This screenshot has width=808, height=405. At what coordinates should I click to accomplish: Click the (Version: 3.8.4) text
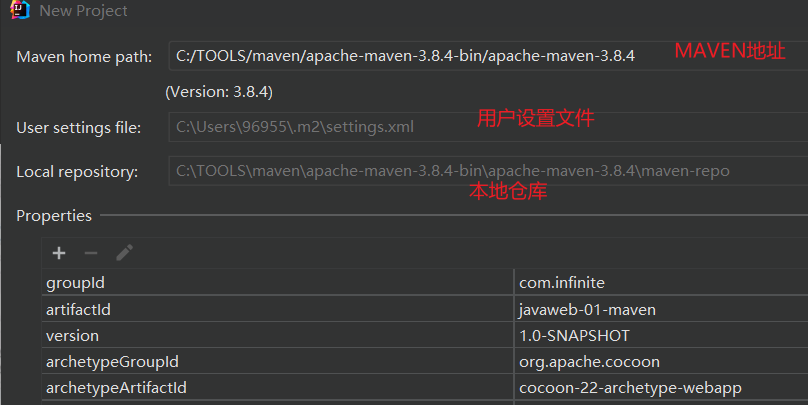[219, 92]
